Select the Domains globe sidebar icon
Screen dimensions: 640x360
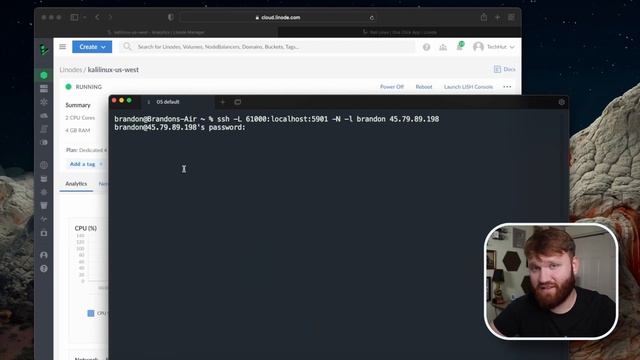click(44, 165)
